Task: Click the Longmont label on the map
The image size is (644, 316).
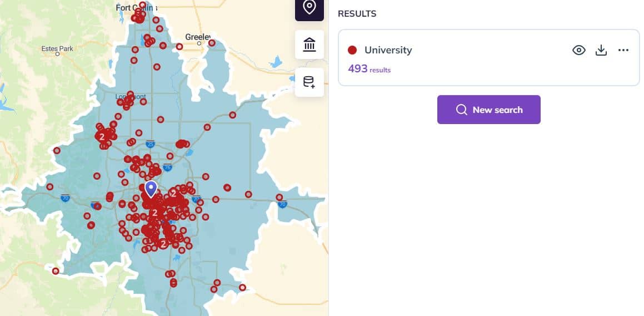Action: click(x=131, y=97)
